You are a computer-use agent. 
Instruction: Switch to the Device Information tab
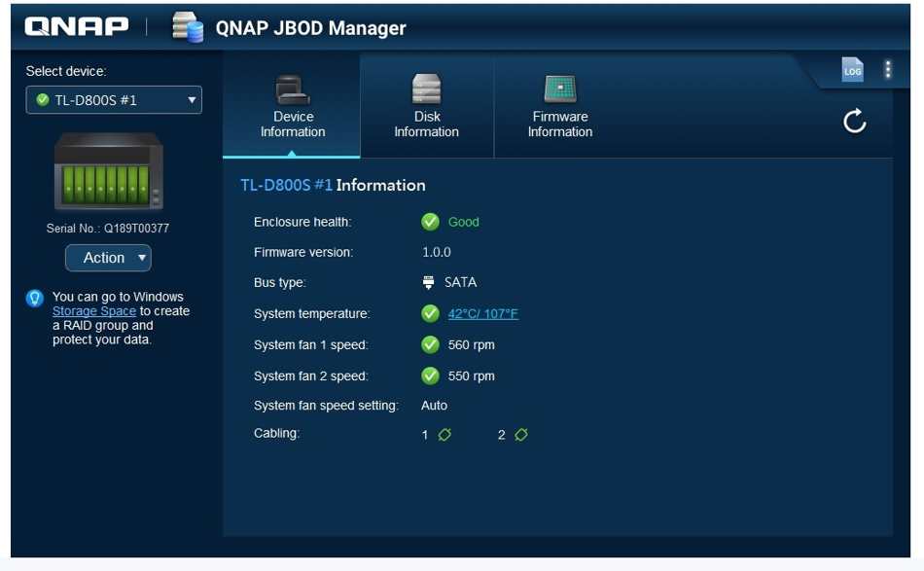tap(293, 107)
